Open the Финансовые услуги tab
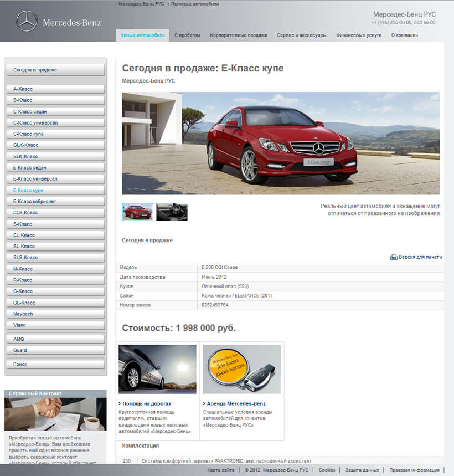Viewport: 454px width, 476px height. point(359,35)
